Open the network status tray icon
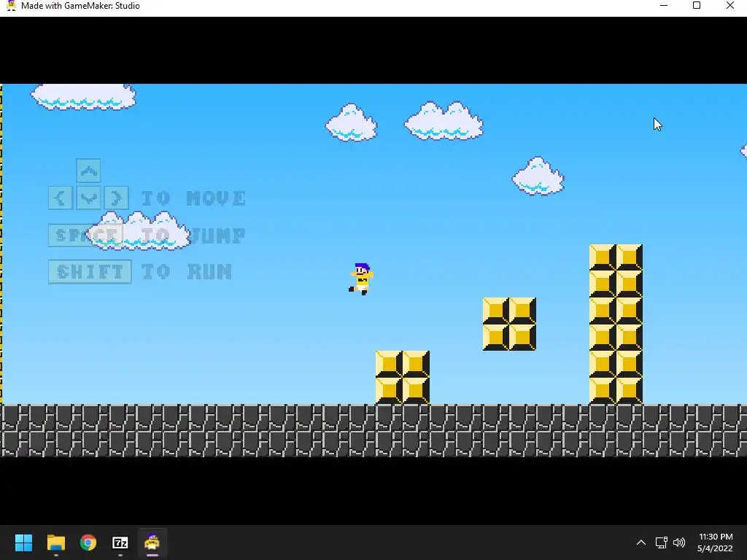The height and width of the screenshot is (560, 747). pyautogui.click(x=661, y=542)
